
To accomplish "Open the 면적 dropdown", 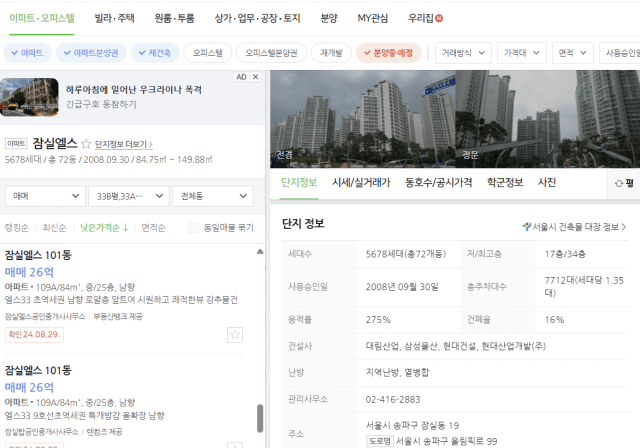I will point(572,53).
